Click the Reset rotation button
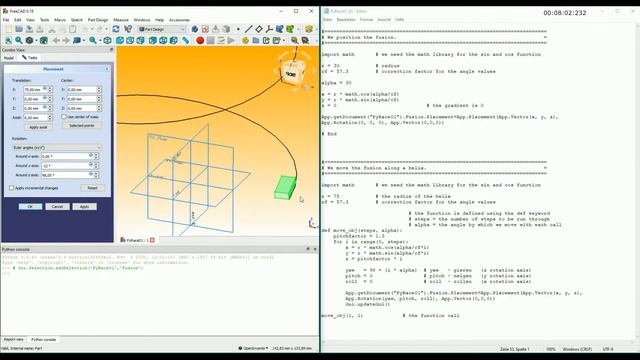 point(92,188)
